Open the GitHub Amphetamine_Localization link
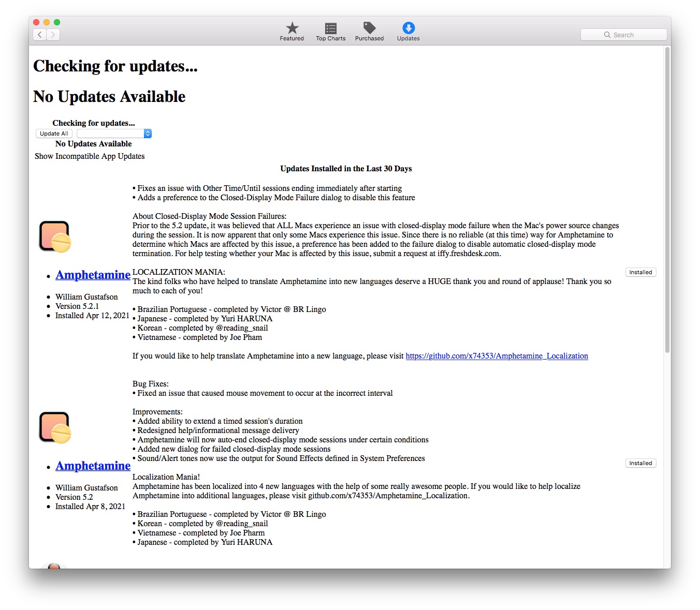This screenshot has height=610, width=700. 497,356
